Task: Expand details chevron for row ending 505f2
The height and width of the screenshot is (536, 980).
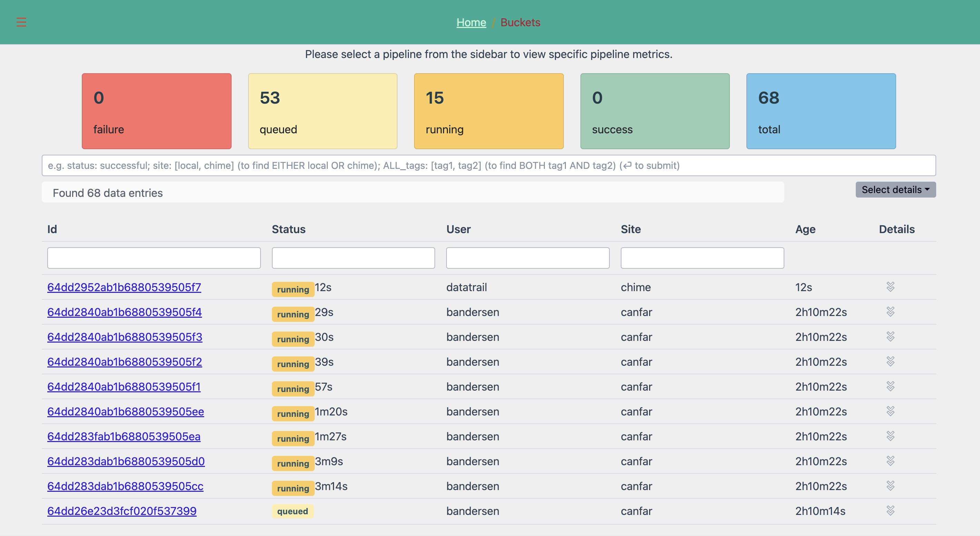Action: [890, 361]
